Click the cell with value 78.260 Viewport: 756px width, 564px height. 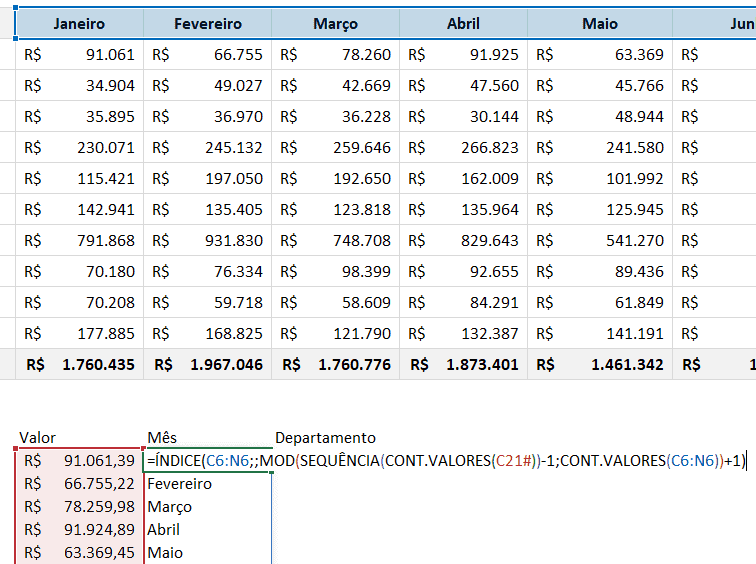(336, 54)
